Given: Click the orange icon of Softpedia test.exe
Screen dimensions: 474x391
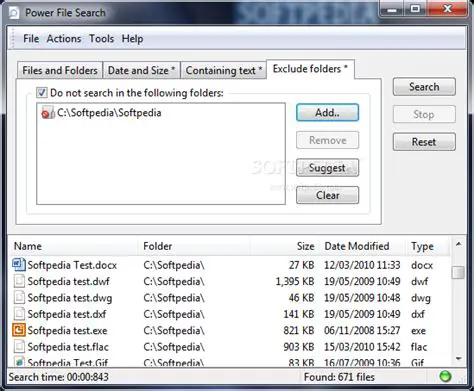Looking at the screenshot, I should coord(19,330).
